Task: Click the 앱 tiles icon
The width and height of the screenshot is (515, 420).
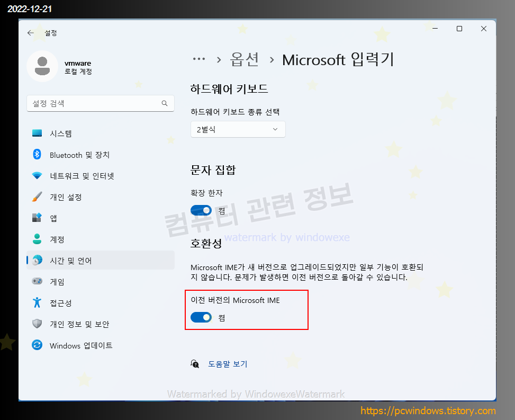Action: tap(37, 218)
